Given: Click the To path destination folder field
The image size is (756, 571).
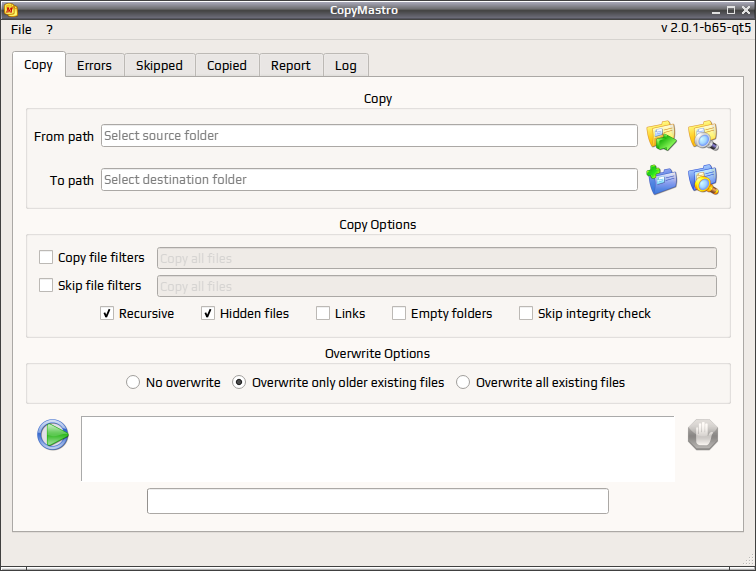Looking at the screenshot, I should click(x=369, y=179).
